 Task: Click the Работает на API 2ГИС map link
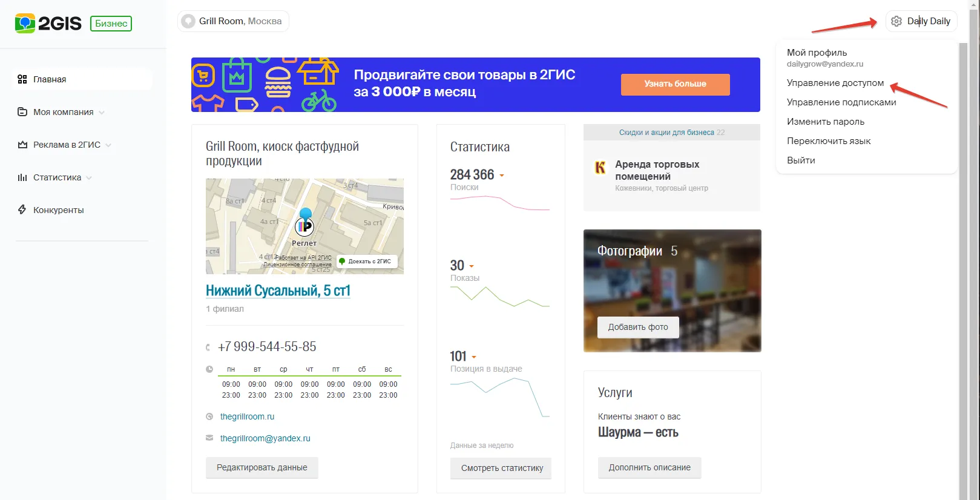(303, 258)
